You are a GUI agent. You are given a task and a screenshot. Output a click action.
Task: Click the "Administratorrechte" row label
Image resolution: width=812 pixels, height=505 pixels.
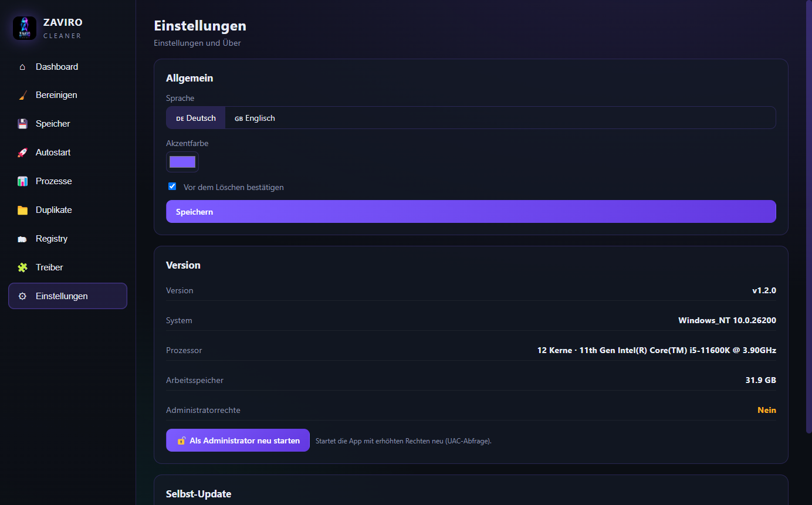click(x=203, y=410)
